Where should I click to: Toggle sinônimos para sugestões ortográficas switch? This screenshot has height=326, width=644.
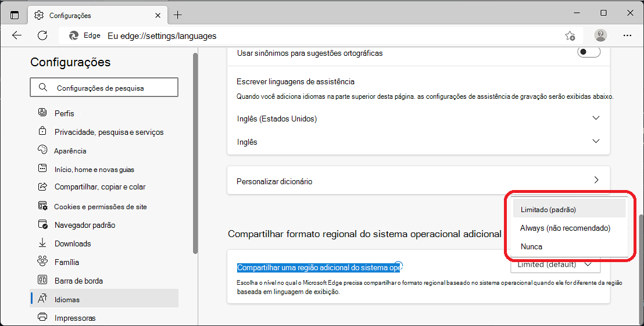(x=589, y=52)
